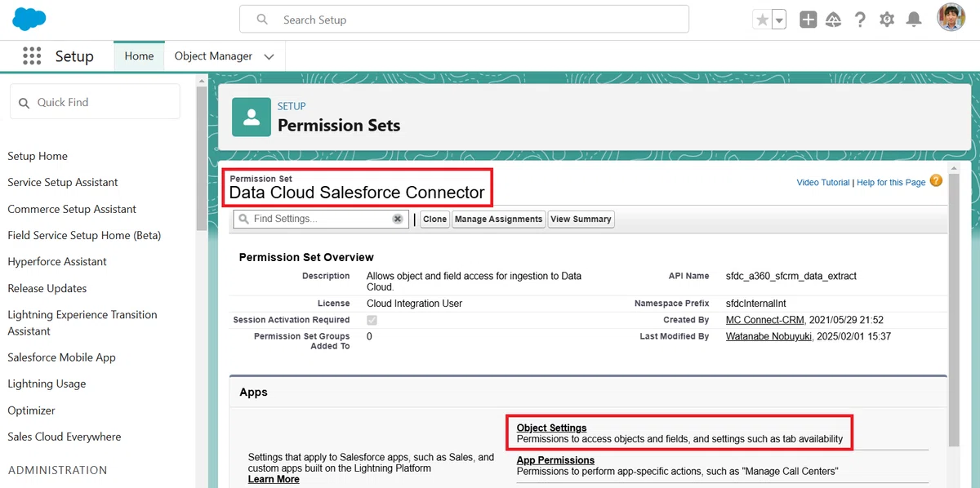Open Field Service Setup Home (Beta)

click(84, 235)
